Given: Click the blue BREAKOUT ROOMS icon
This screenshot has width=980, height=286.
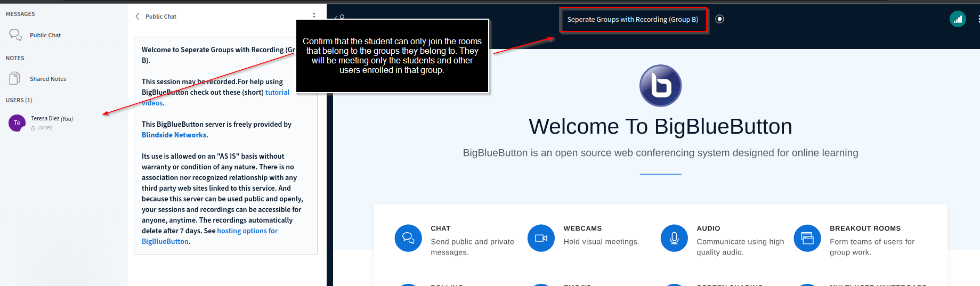Looking at the screenshot, I should pyautogui.click(x=807, y=238).
